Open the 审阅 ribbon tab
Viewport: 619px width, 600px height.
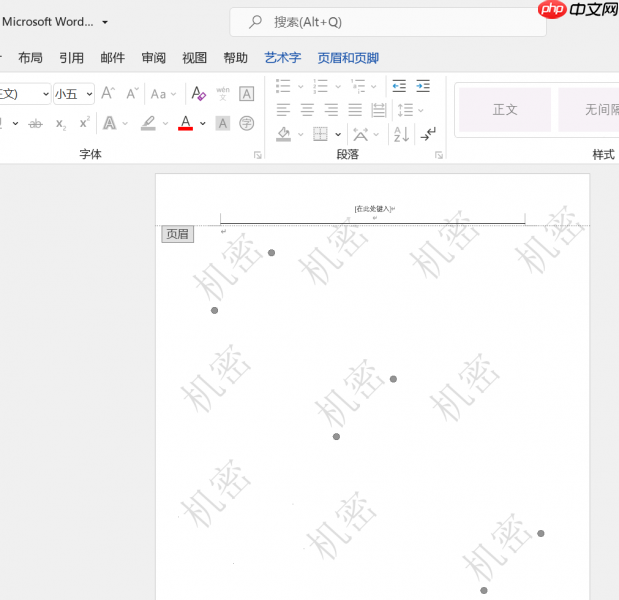pos(154,58)
